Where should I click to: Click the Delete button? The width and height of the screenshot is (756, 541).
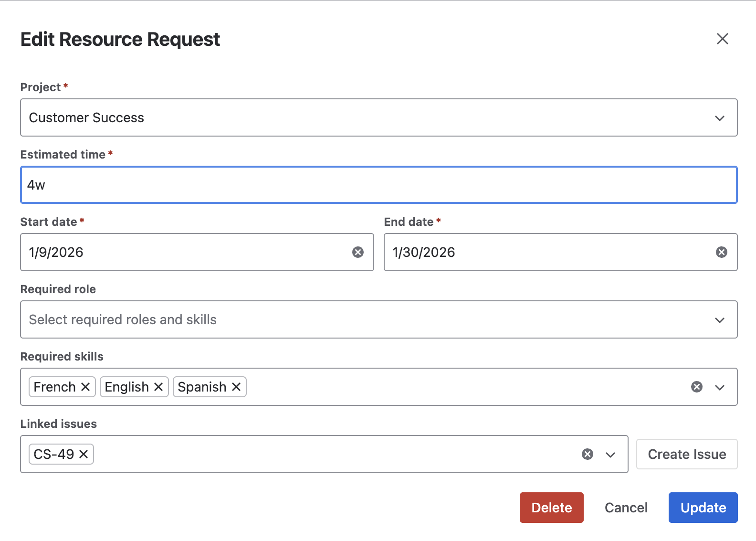pos(551,508)
